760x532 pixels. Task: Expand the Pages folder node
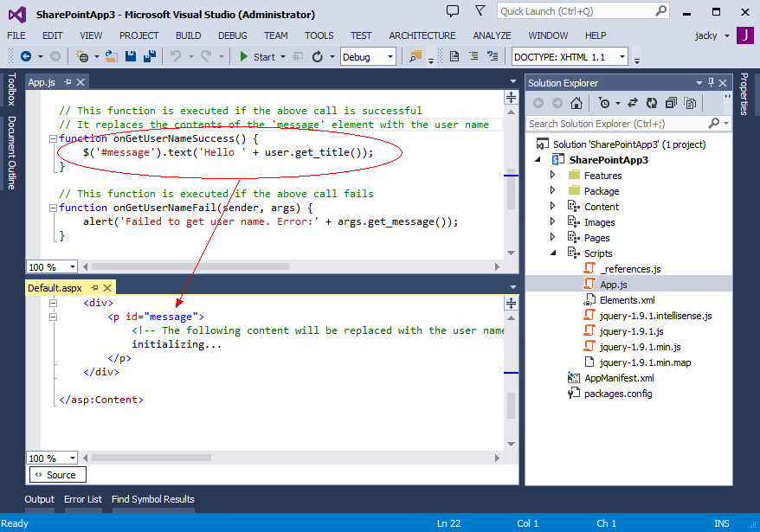tap(552, 237)
